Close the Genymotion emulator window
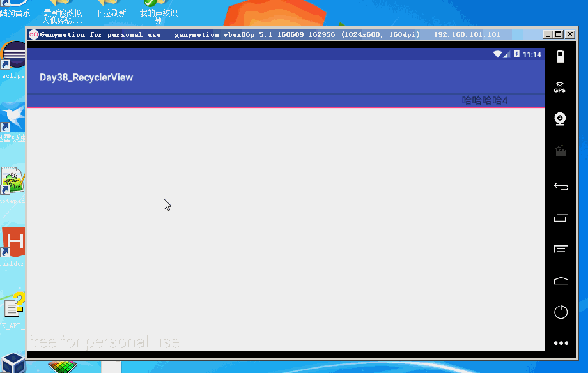 [570, 34]
